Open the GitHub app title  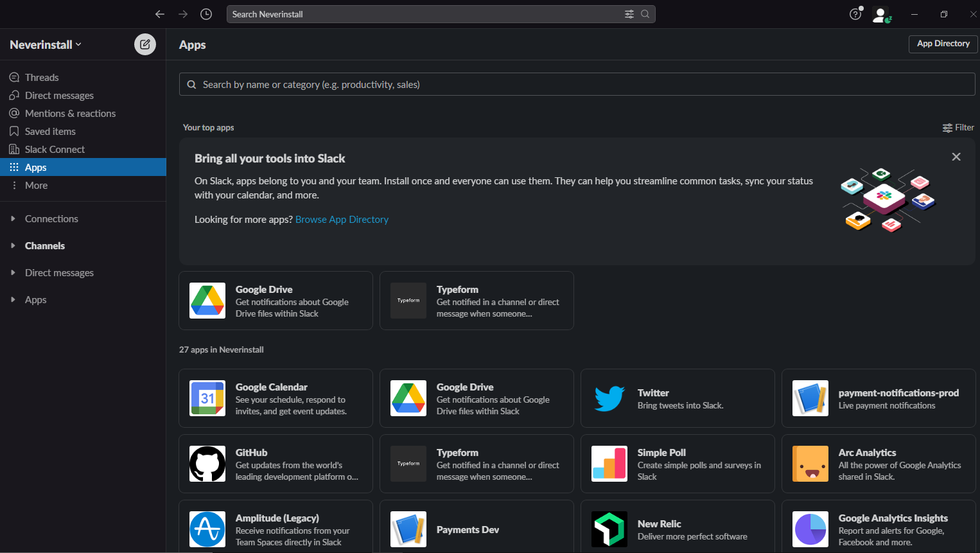click(x=251, y=452)
